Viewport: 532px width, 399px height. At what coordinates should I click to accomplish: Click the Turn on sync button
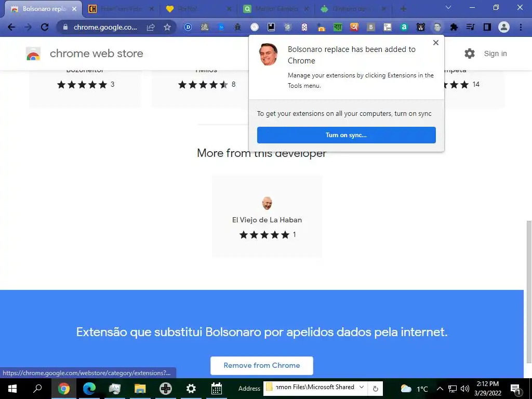pos(347,135)
